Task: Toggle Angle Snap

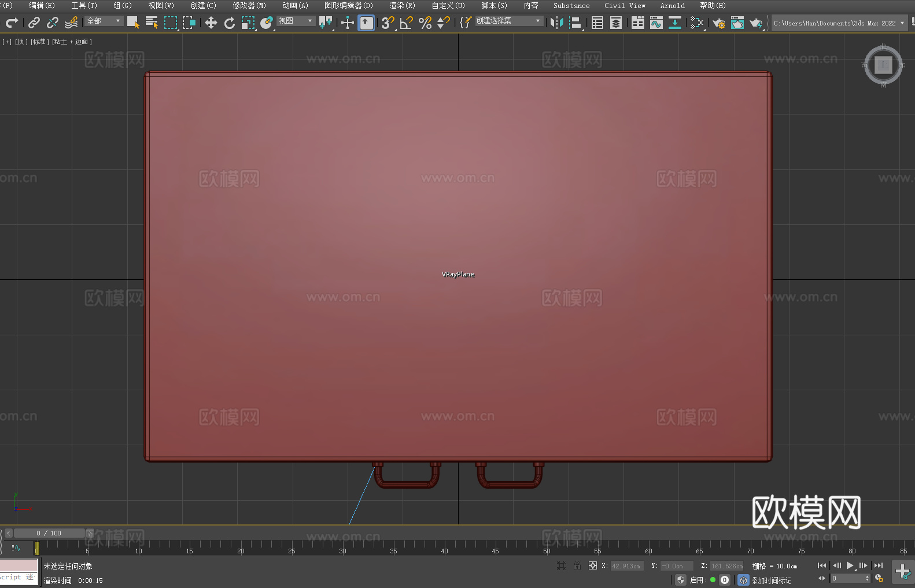Action: [x=407, y=23]
